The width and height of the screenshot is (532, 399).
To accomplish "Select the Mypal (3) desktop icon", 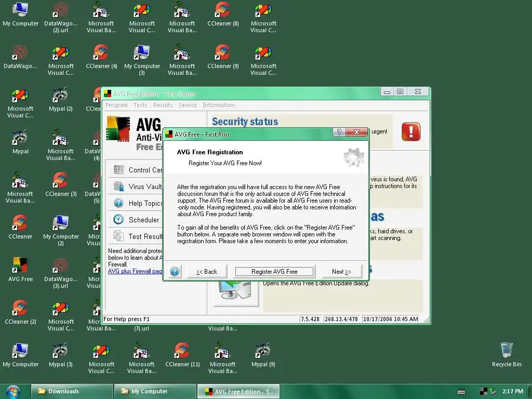I will pos(60,355).
